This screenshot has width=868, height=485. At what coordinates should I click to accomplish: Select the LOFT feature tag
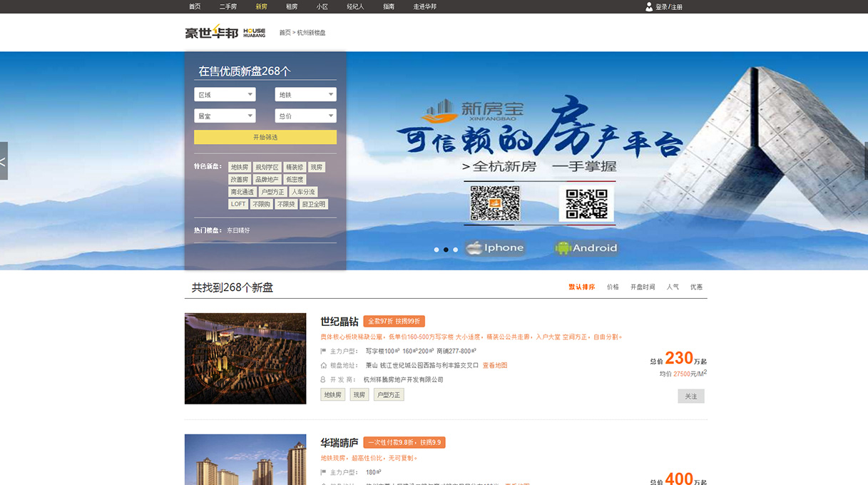238,204
